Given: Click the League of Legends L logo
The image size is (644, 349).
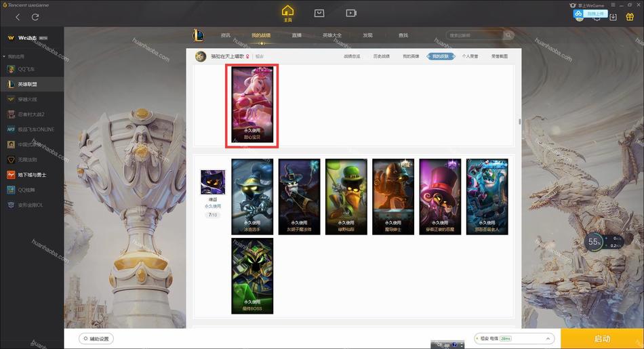Looking at the screenshot, I should pos(198,35).
